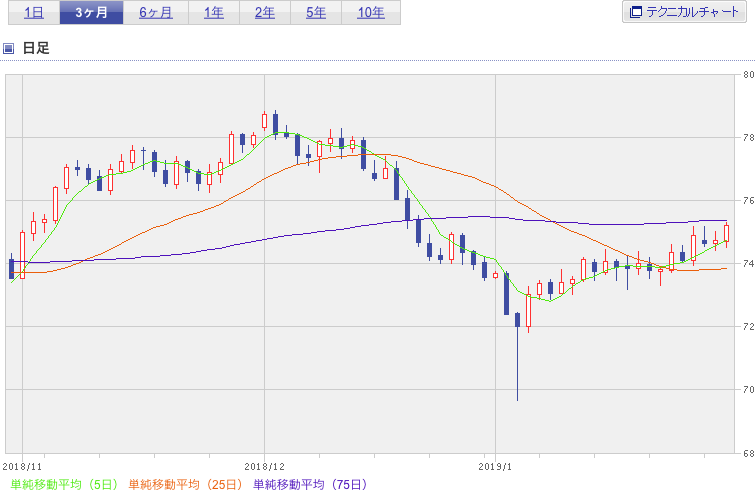View the 5年 chart range
The height and width of the screenshot is (493, 755).
click(x=316, y=13)
